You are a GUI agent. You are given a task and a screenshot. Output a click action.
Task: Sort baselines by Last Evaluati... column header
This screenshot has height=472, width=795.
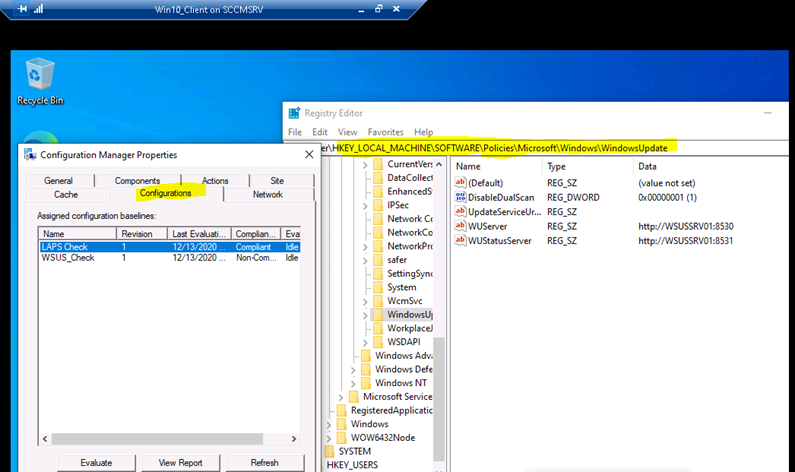pos(199,234)
